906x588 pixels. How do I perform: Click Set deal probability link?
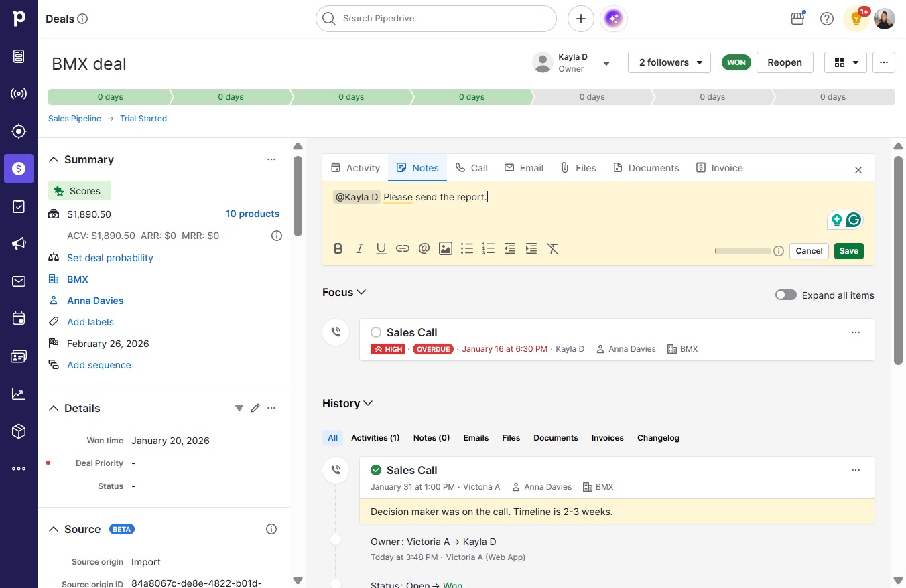[110, 258]
